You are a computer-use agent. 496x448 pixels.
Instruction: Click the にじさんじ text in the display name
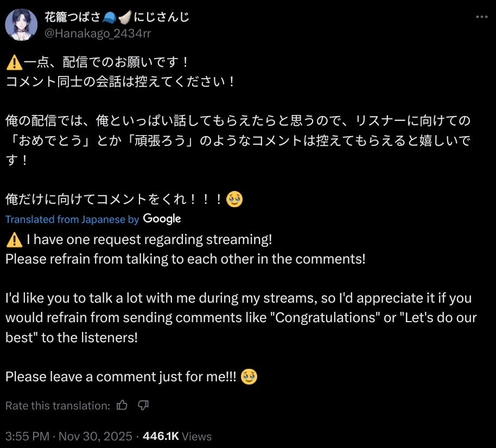(x=162, y=17)
